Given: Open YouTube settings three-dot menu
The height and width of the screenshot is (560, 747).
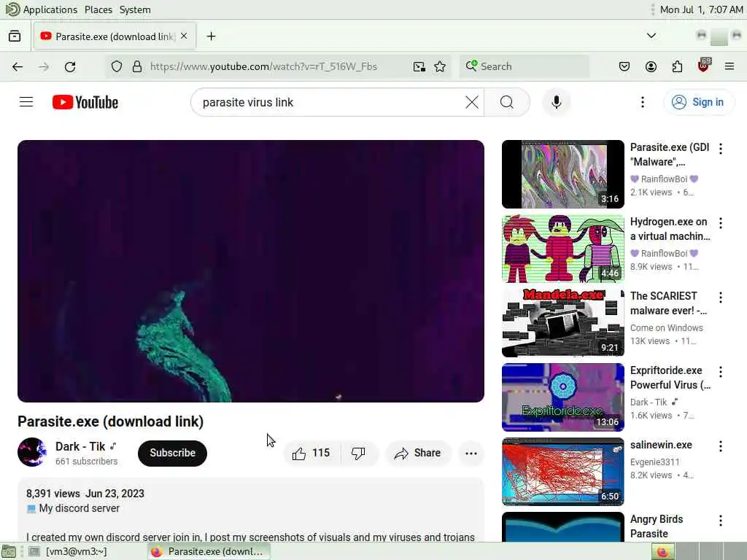Looking at the screenshot, I should (x=642, y=102).
